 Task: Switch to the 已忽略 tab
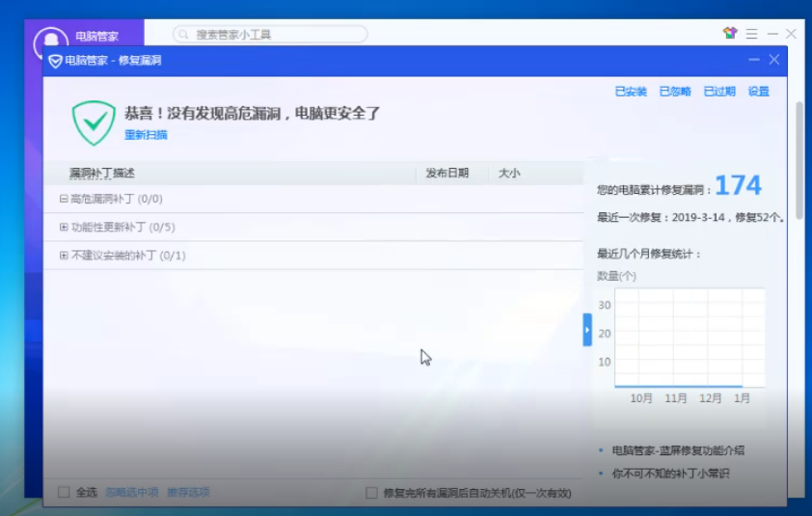pos(675,92)
